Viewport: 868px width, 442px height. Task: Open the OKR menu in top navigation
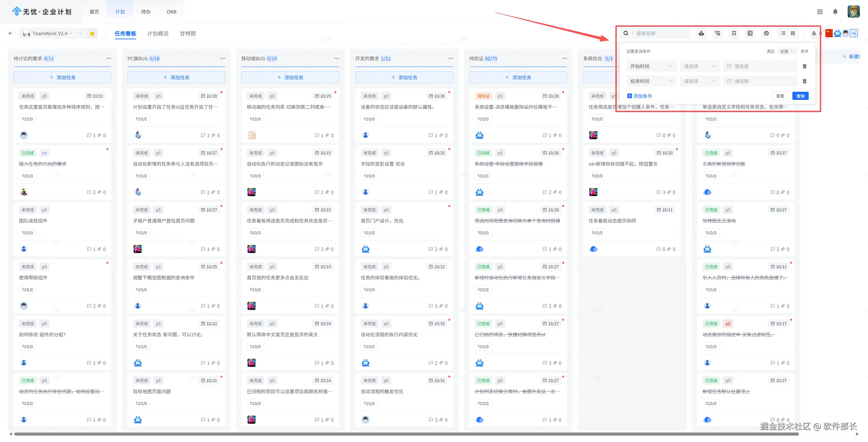click(x=172, y=12)
